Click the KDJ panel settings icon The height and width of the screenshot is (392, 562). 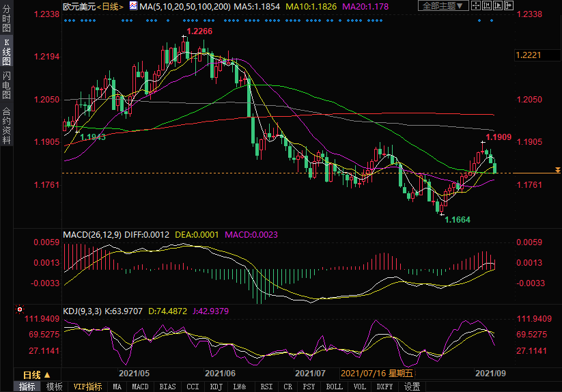coord(20,309)
